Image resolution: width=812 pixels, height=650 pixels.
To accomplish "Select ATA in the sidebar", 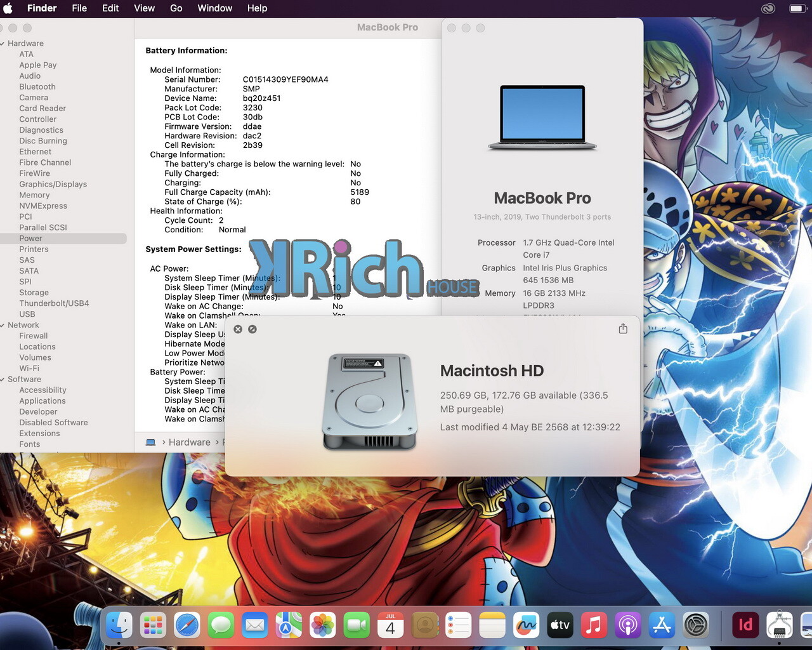I will (26, 55).
